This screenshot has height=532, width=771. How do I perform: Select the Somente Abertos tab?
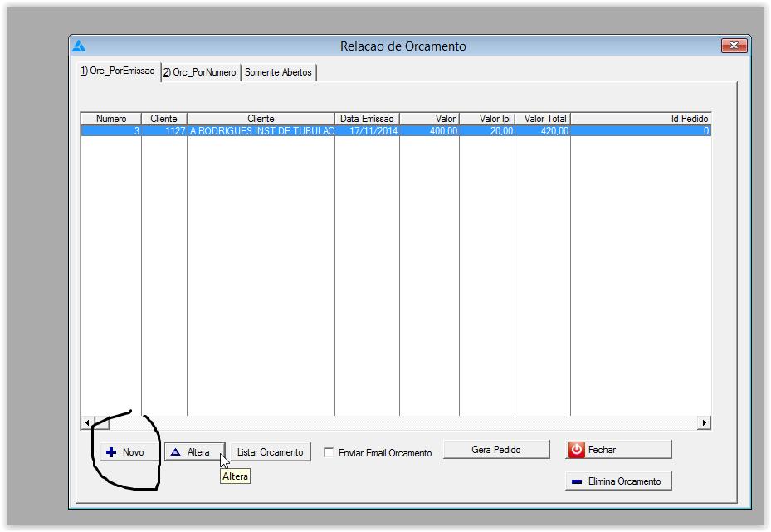278,72
